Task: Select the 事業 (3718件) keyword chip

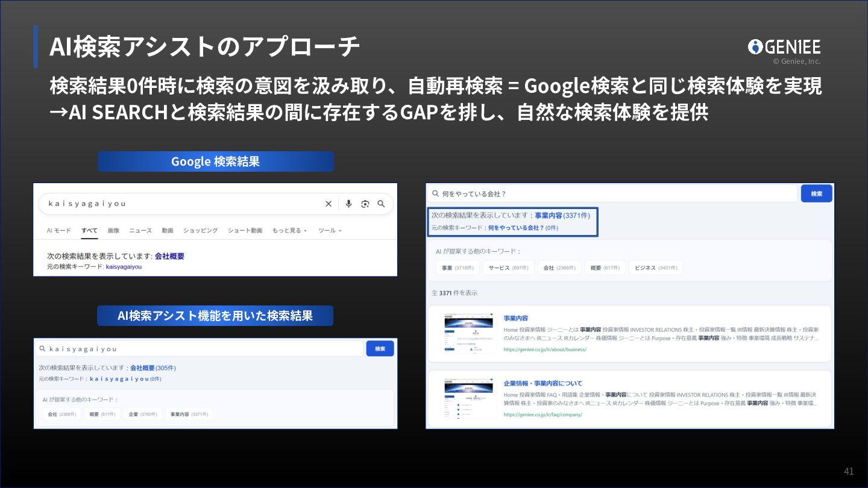Action: point(458,267)
